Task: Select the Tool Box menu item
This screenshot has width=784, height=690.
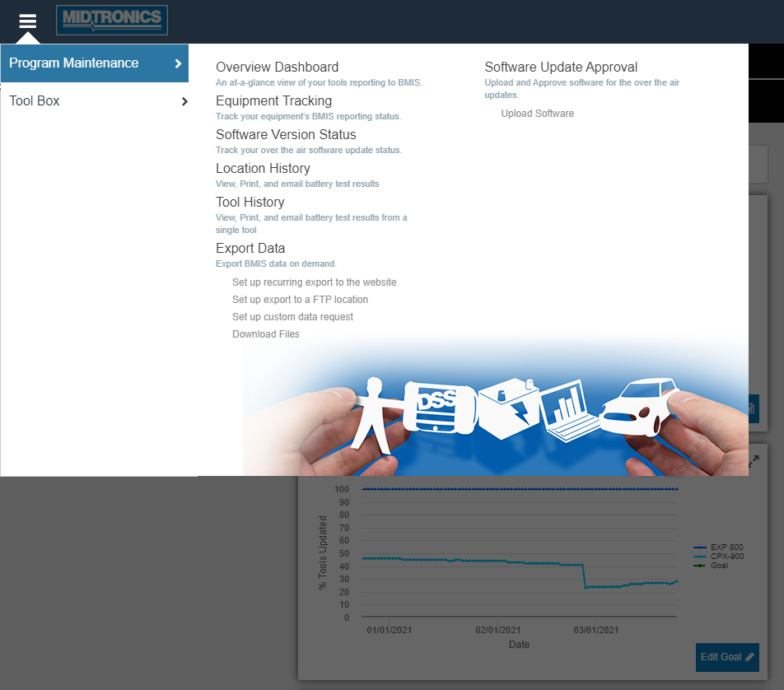Action: 35,101
